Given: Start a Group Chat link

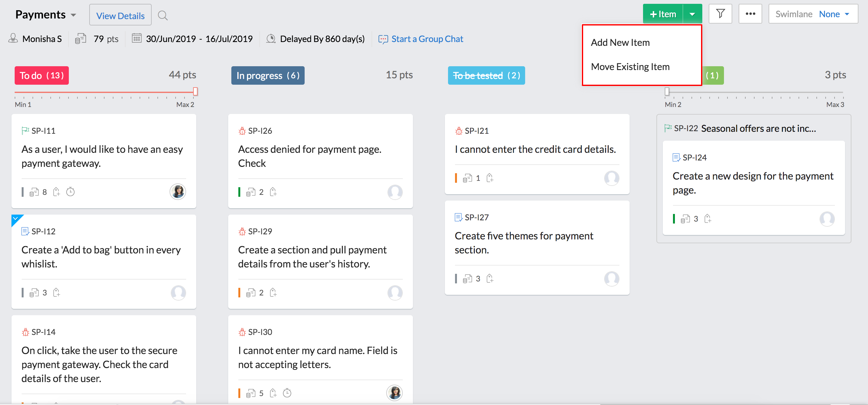Looking at the screenshot, I should 427,39.
